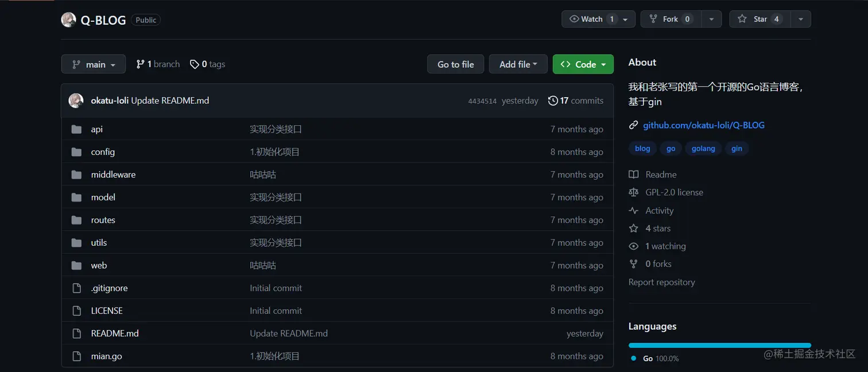Open the 咕咕咕 commit message in web row
868x372 pixels.
[x=263, y=265]
